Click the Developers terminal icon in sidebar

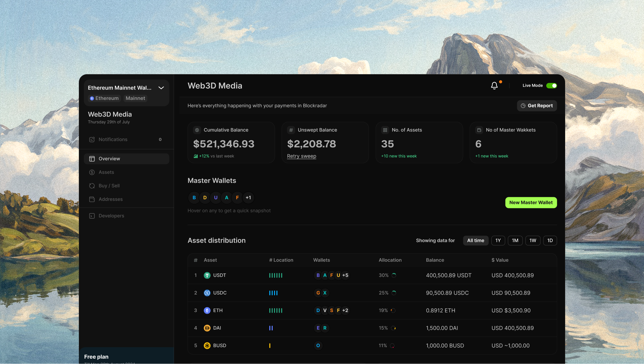[x=92, y=216]
